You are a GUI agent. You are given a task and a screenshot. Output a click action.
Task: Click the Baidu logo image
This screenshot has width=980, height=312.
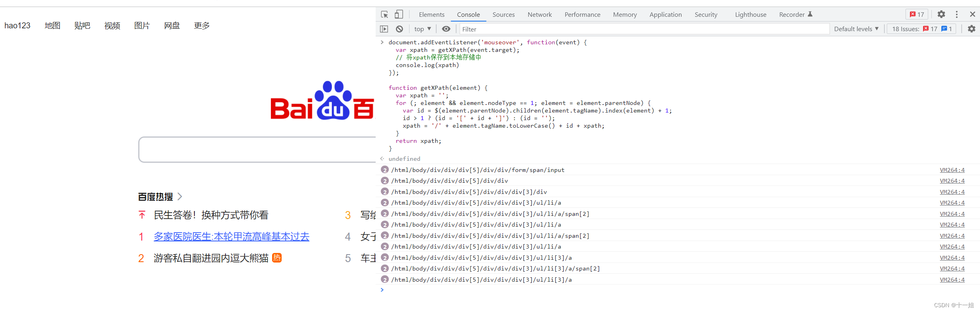(323, 100)
